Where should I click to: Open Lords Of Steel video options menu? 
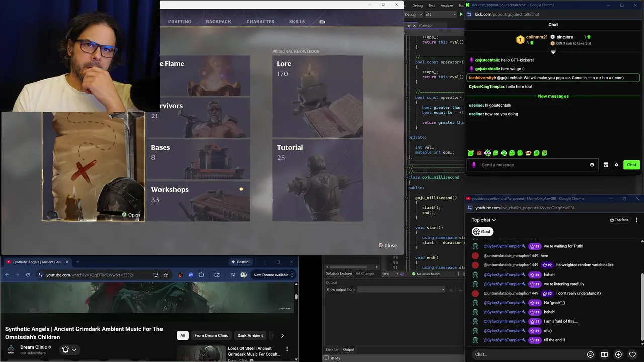point(287,349)
